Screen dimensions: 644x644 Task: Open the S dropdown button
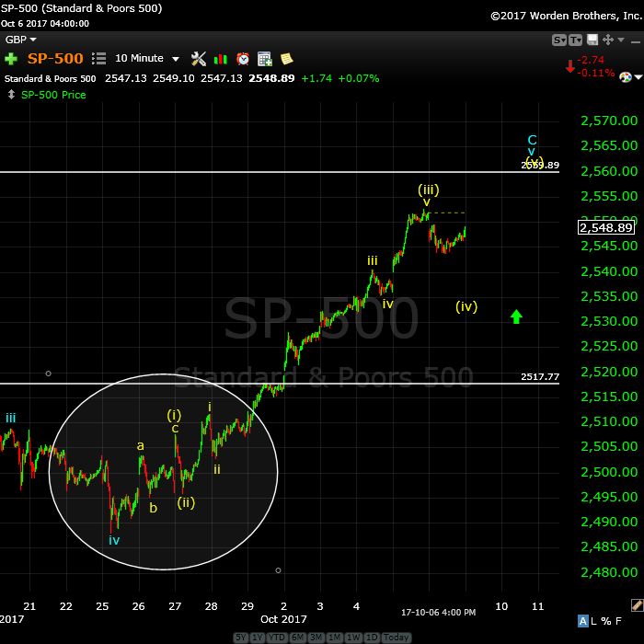point(559,40)
